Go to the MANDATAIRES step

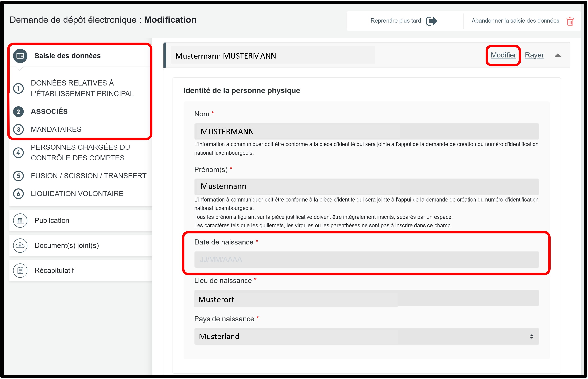coord(56,129)
